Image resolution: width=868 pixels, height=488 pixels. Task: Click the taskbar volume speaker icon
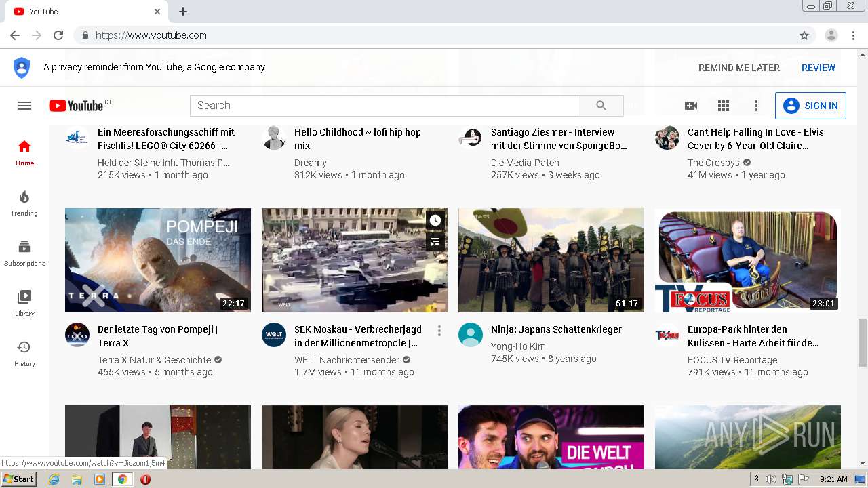(x=771, y=479)
